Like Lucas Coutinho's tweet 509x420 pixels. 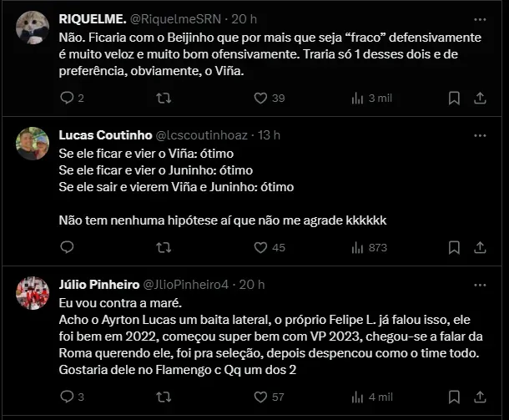[260, 247]
